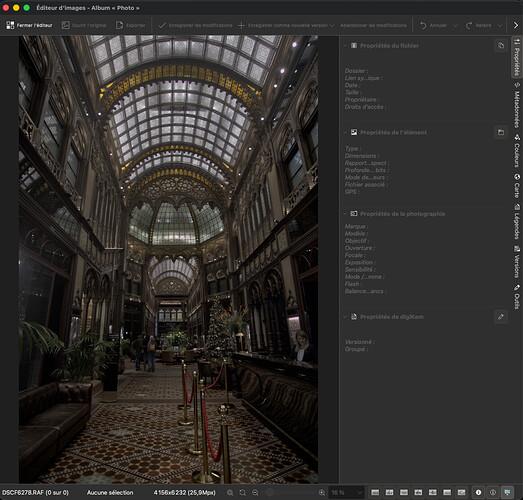The image size is (523, 500).
Task: Open the Outils sidebar tab
Action: (517, 297)
